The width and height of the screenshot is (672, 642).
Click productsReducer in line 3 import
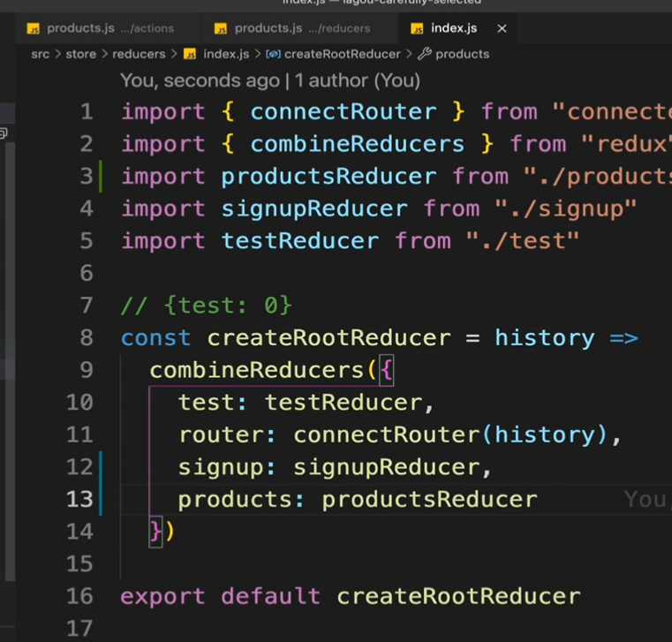point(328,177)
